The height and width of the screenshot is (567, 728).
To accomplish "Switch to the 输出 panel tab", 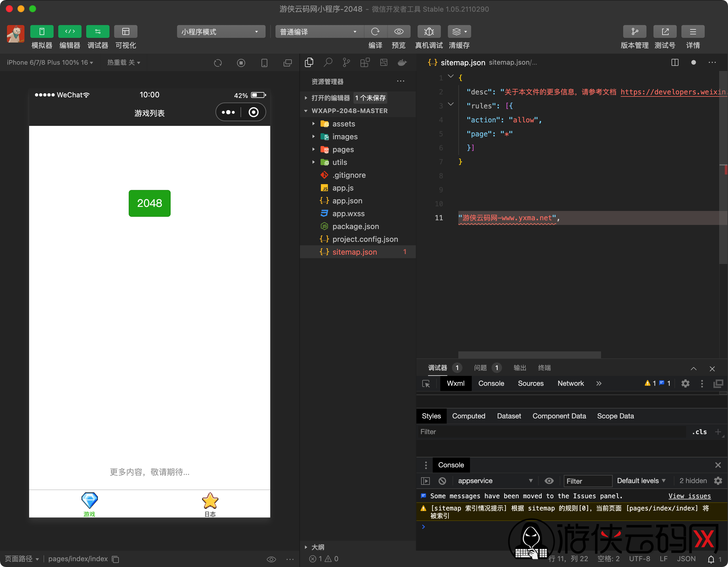I will 520,368.
